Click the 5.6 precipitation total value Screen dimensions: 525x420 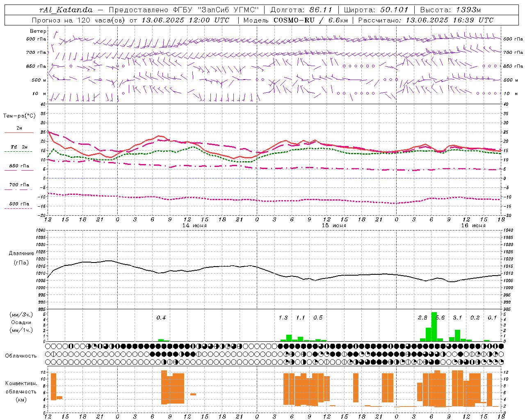click(x=440, y=318)
